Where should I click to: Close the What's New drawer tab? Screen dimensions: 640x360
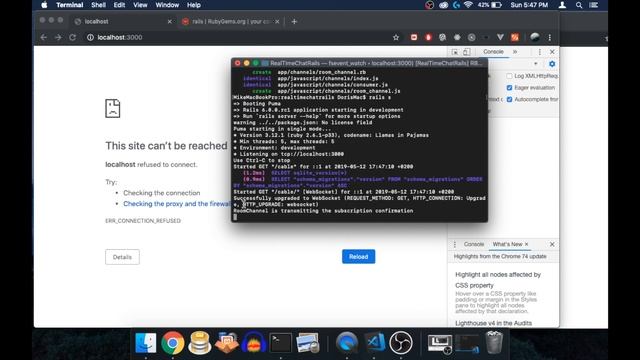coord(527,244)
